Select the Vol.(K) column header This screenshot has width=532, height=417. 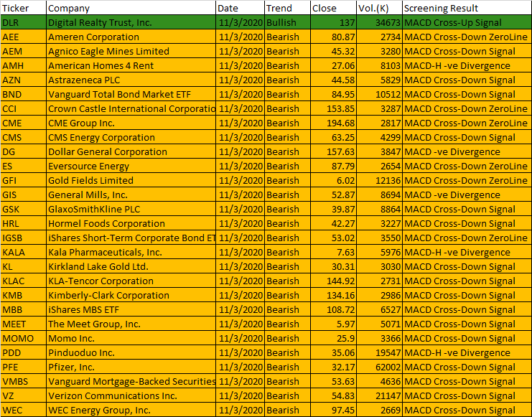tap(379, 8)
